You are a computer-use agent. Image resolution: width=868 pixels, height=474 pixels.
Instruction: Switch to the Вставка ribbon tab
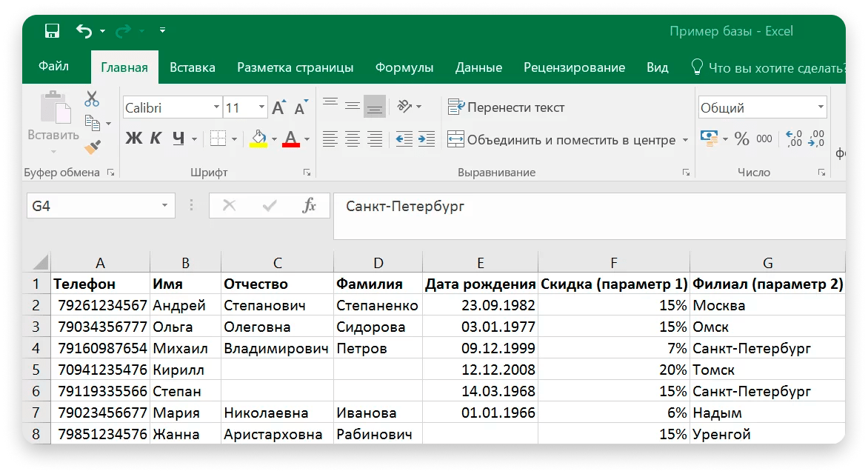pos(192,67)
